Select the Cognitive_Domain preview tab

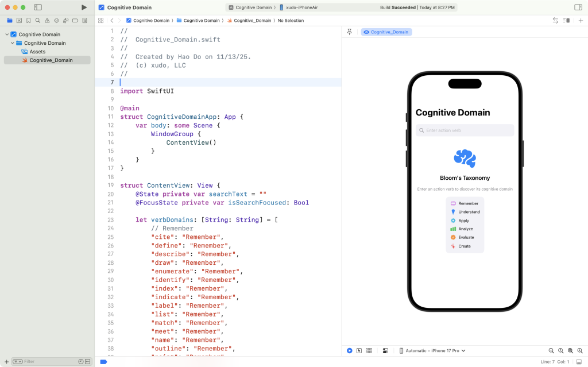point(386,32)
